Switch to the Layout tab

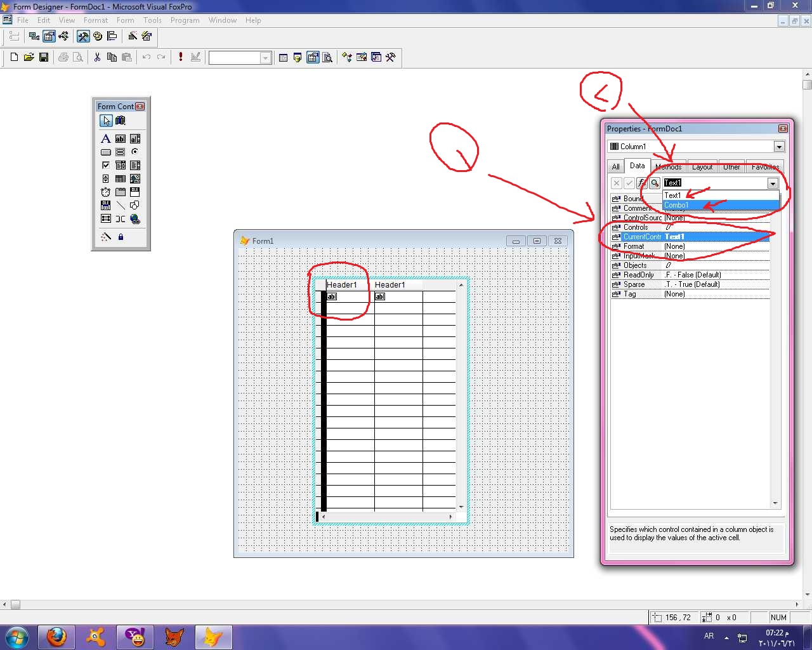pos(702,167)
